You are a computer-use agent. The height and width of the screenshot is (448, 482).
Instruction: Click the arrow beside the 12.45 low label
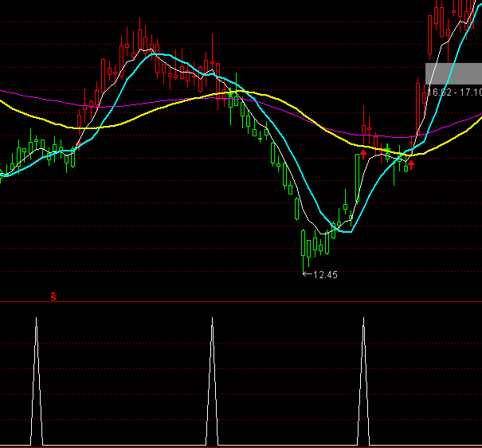pos(308,275)
